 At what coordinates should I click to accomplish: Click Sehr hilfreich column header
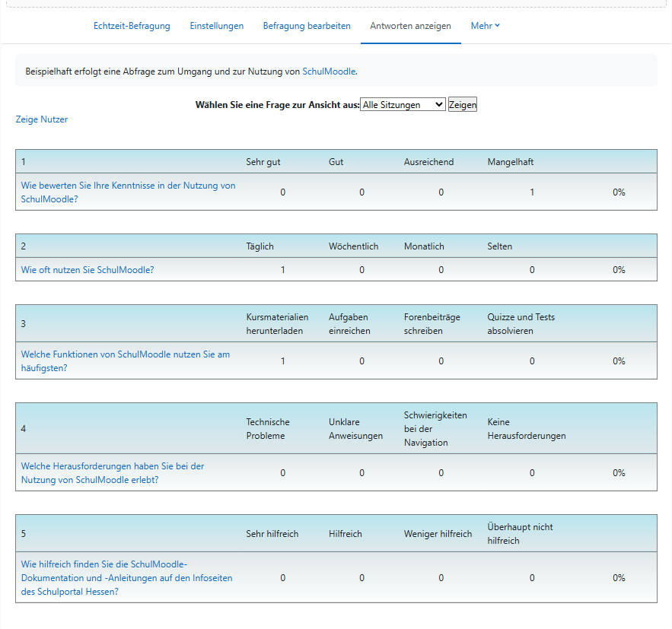pos(272,533)
